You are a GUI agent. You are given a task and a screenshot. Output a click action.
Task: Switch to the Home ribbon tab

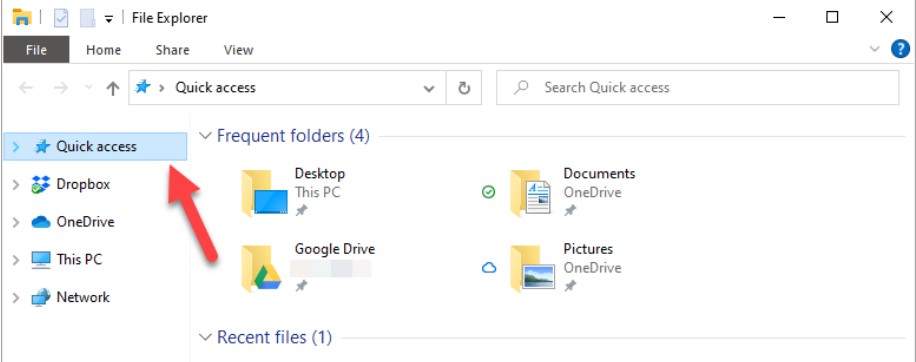click(103, 50)
